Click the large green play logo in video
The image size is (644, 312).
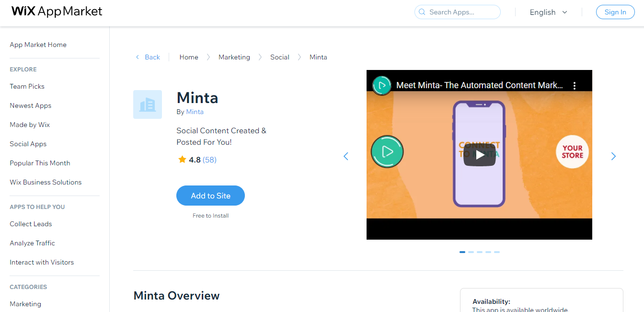pos(387,152)
